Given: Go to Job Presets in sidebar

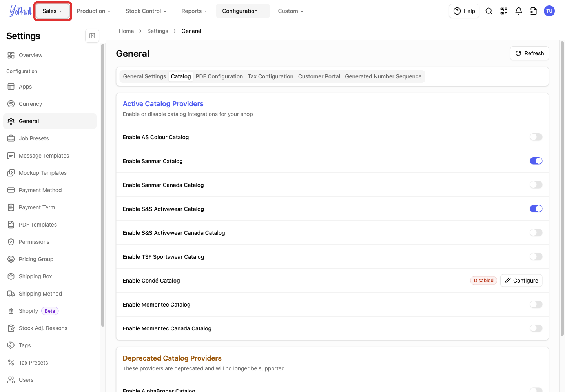Looking at the screenshot, I should [x=50, y=138].
